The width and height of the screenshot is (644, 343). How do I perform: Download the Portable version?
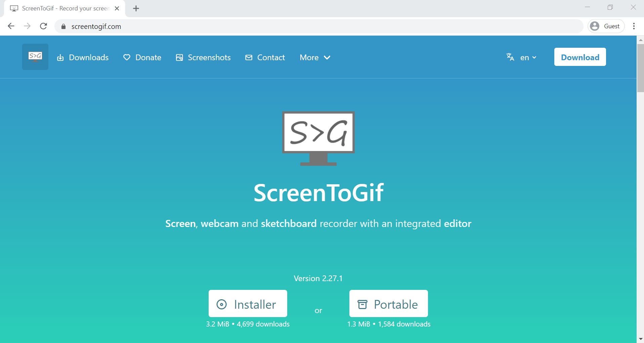[389, 304]
